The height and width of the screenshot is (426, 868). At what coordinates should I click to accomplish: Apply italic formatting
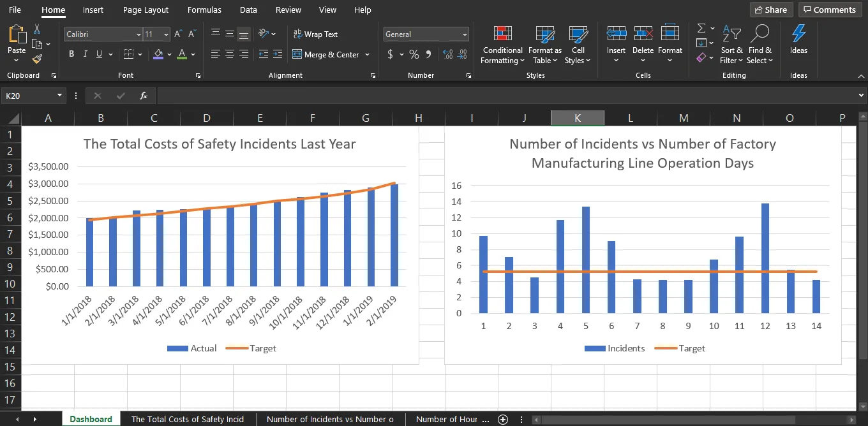(x=84, y=54)
